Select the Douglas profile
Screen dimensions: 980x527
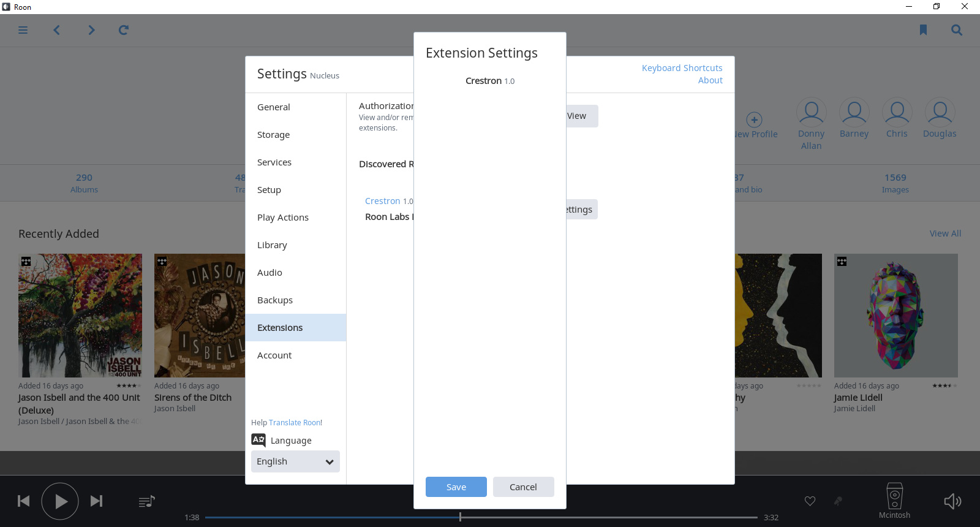[x=940, y=118]
